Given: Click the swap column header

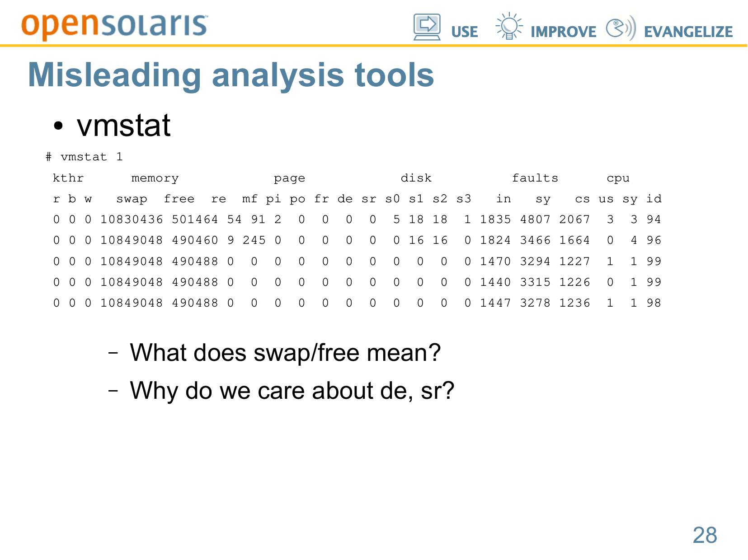Looking at the screenshot, I should [132, 199].
